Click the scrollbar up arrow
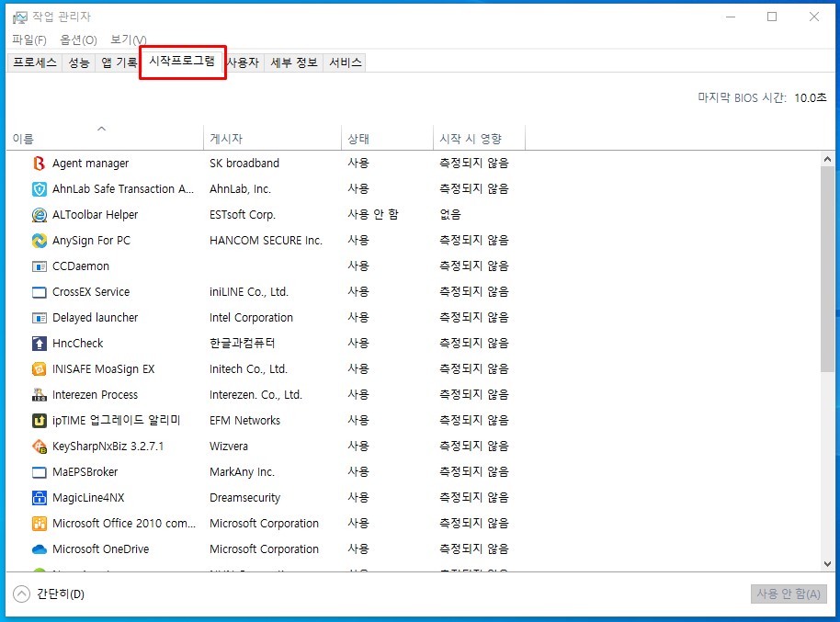The image size is (840, 622). tap(827, 159)
